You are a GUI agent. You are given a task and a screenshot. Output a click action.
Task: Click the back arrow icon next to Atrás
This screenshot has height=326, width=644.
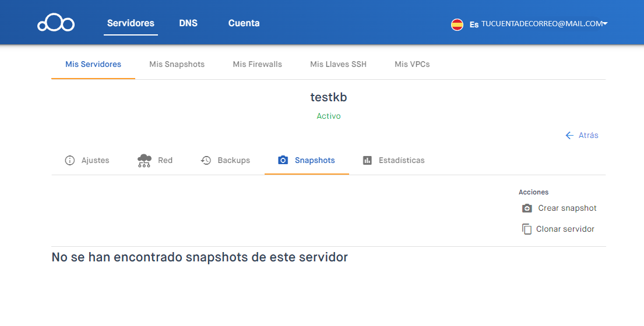pyautogui.click(x=569, y=135)
